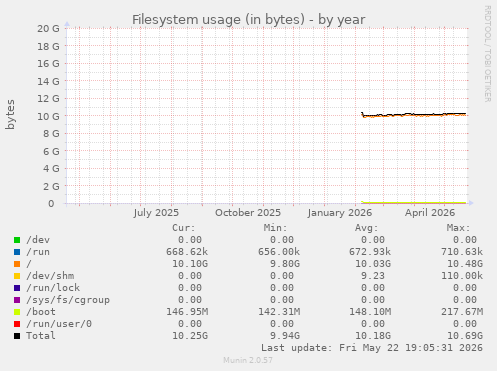The width and height of the screenshot is (497, 371).
Task: Click the lime /boot line near zero
Action: pos(413,202)
